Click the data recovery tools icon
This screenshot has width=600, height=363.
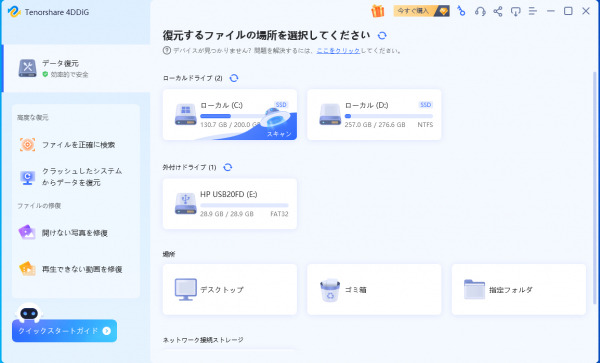[x=28, y=68]
